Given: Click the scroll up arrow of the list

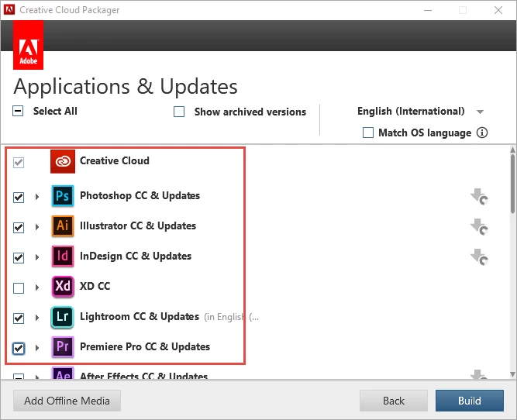Looking at the screenshot, I should (x=512, y=150).
